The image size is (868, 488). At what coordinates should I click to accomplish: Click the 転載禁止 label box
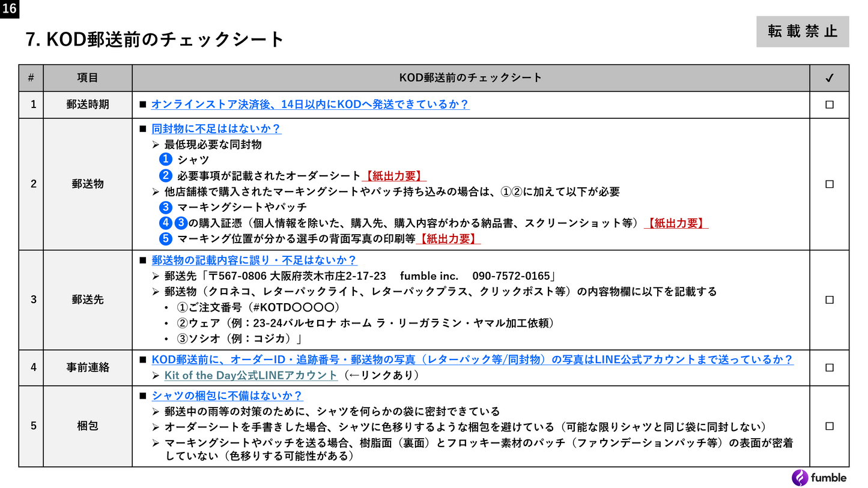803,32
